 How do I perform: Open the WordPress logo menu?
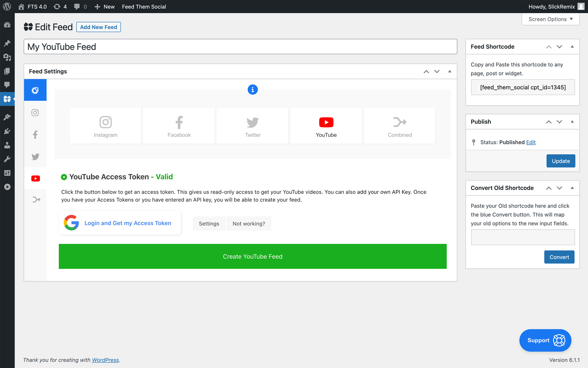[7, 7]
